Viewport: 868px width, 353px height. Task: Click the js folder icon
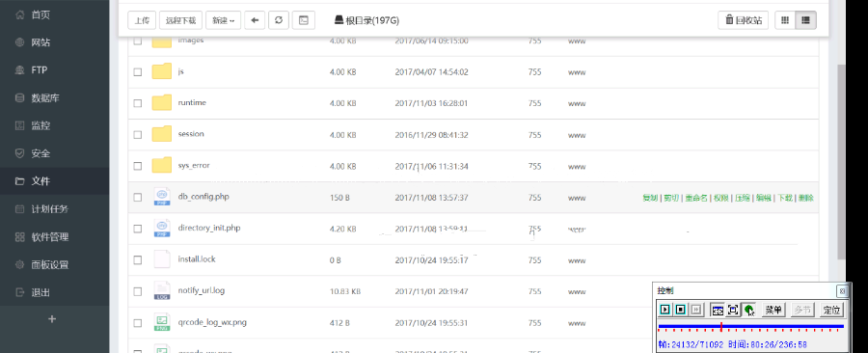pyautogui.click(x=162, y=71)
